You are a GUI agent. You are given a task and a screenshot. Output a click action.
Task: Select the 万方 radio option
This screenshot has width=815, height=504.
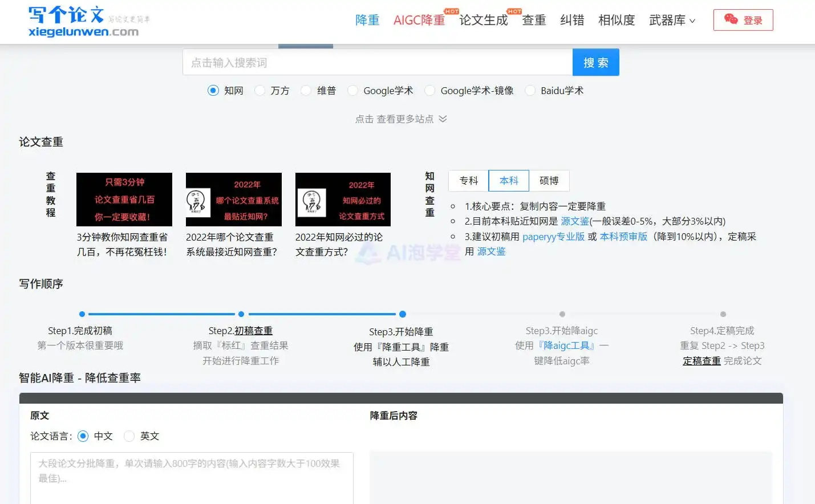click(259, 90)
